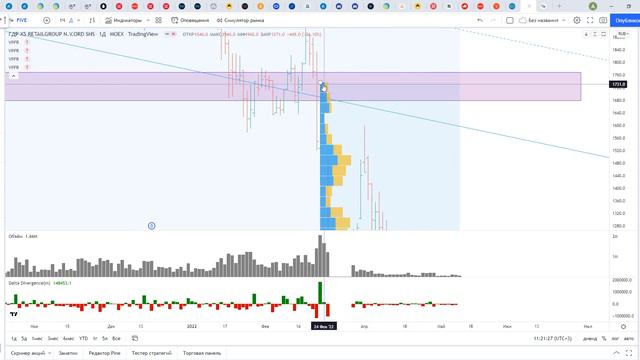The width and height of the screenshot is (640, 360).
Task: Open the time zone setting 11:21:27 (UTC+3)
Action: tap(553, 338)
